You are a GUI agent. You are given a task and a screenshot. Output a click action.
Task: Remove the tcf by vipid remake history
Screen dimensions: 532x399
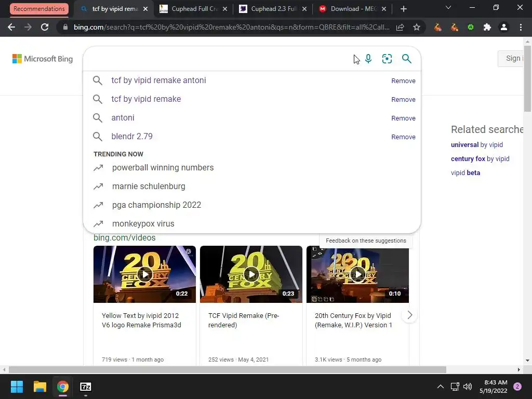[403, 99]
